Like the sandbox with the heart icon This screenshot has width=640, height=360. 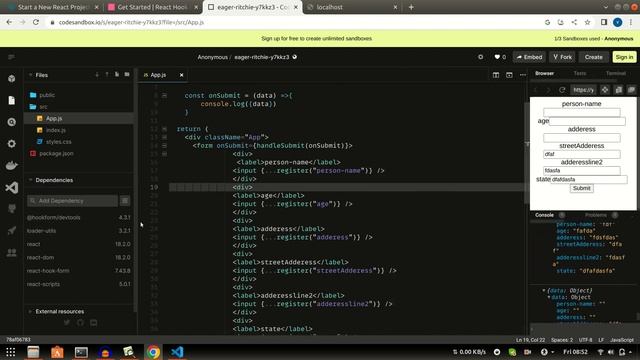coord(497,57)
